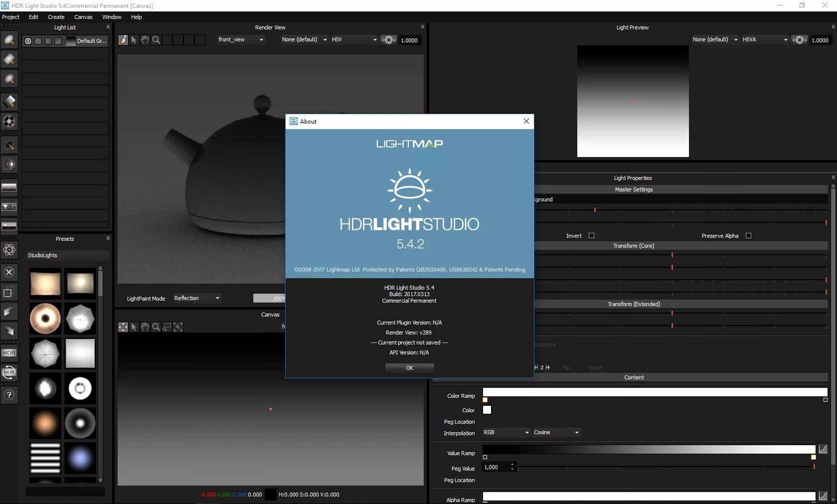Open Light Preview's None (default) dropdown
Screen dimensions: 837x504
(715, 40)
